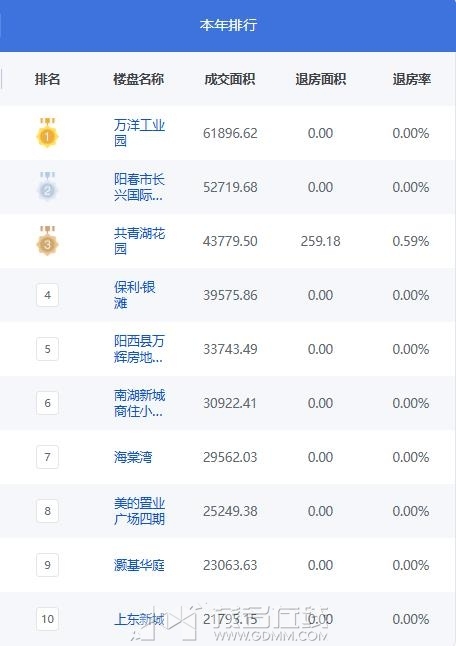Open the 阳春市长兴国际 property link
This screenshot has height=646, width=456.
point(139,187)
